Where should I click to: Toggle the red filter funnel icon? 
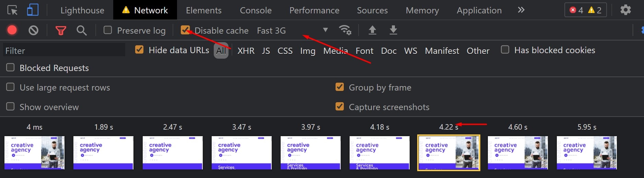[x=61, y=31]
